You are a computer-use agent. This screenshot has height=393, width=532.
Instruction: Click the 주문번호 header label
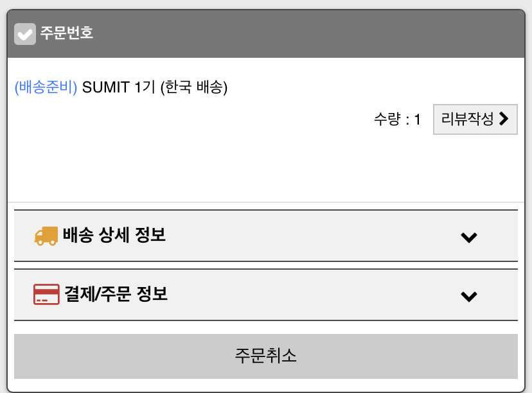[x=67, y=33]
